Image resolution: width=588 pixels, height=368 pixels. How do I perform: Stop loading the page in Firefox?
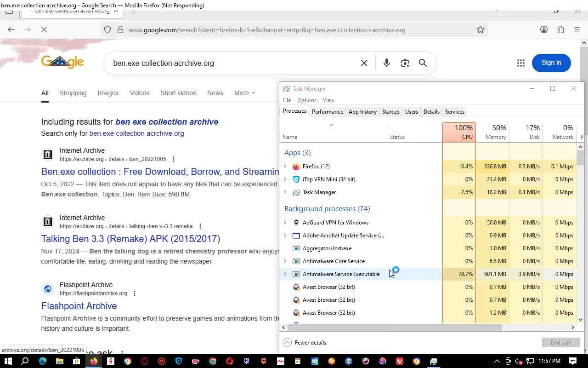[44, 29]
